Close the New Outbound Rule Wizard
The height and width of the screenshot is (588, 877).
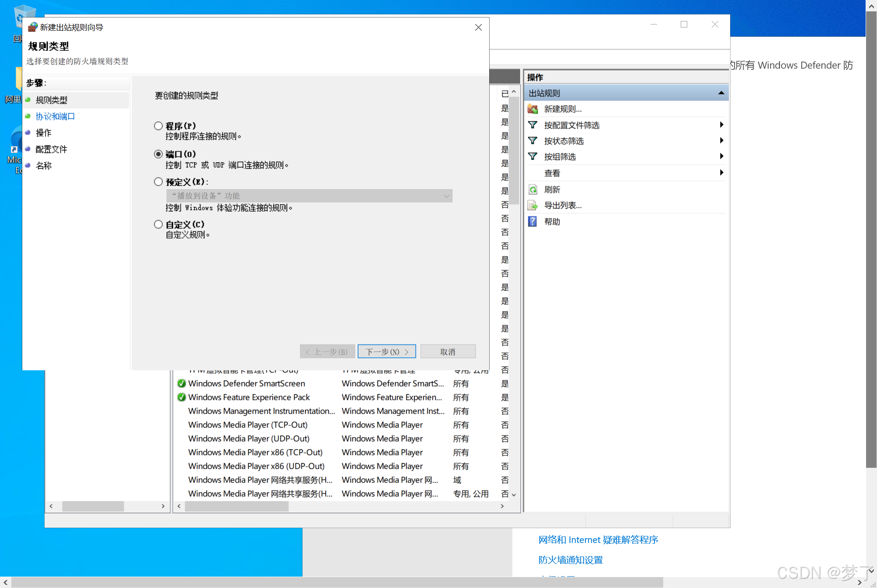[478, 28]
